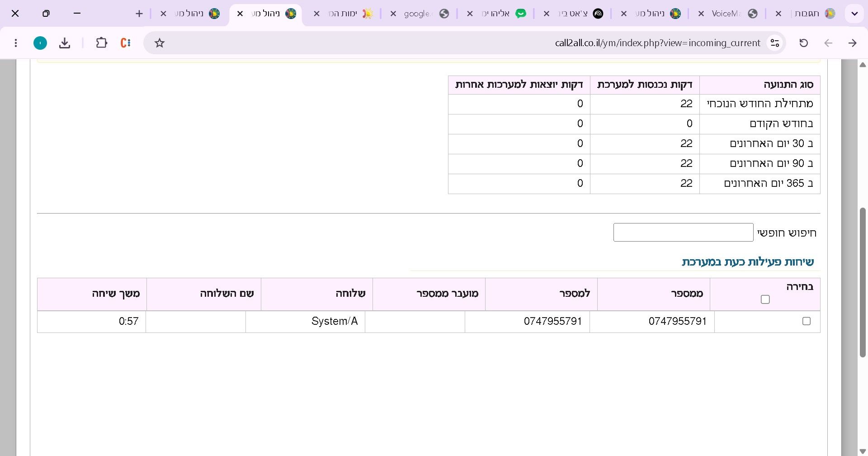
Task: Focus the חיפוש חופשי search field
Action: pyautogui.click(x=683, y=232)
